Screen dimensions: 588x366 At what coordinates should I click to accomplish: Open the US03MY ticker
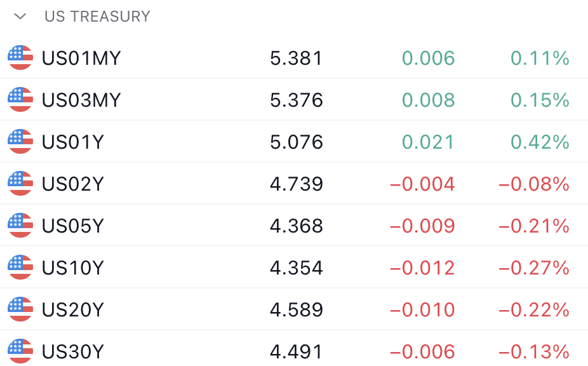(x=81, y=100)
